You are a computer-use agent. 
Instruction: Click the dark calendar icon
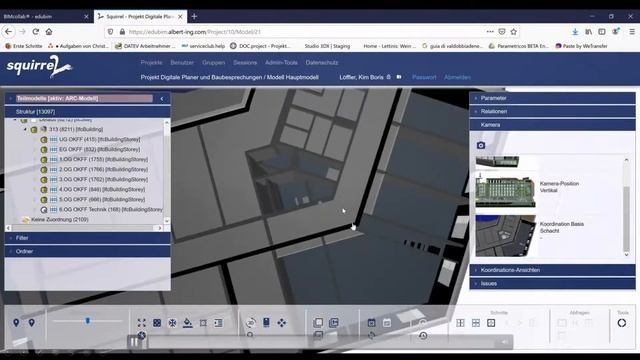pos(371,323)
